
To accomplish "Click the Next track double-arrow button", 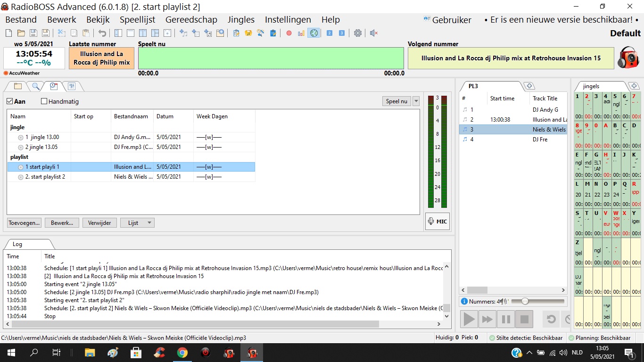I will point(487,320).
